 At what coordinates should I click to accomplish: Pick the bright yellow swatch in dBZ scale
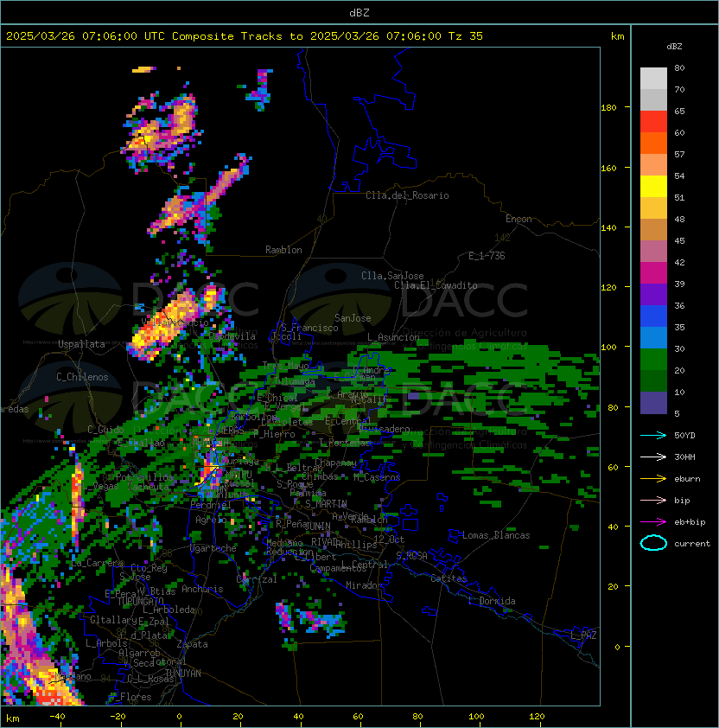click(653, 187)
